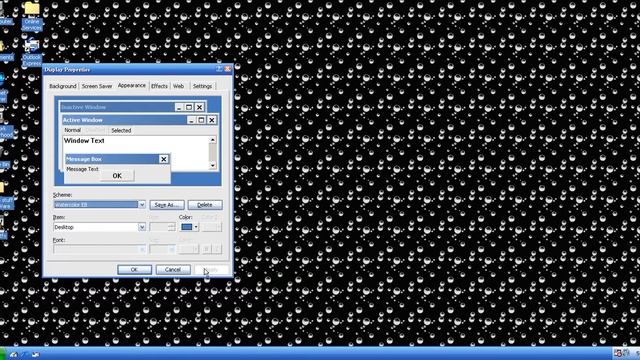The height and width of the screenshot is (360, 640).
Task: Click the 'Message Text' label in preview
Action: (82, 169)
